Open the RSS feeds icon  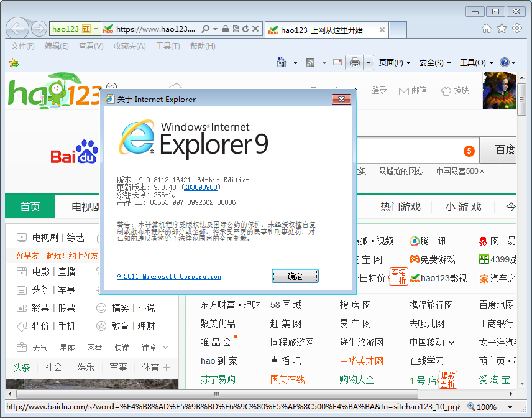(309, 62)
